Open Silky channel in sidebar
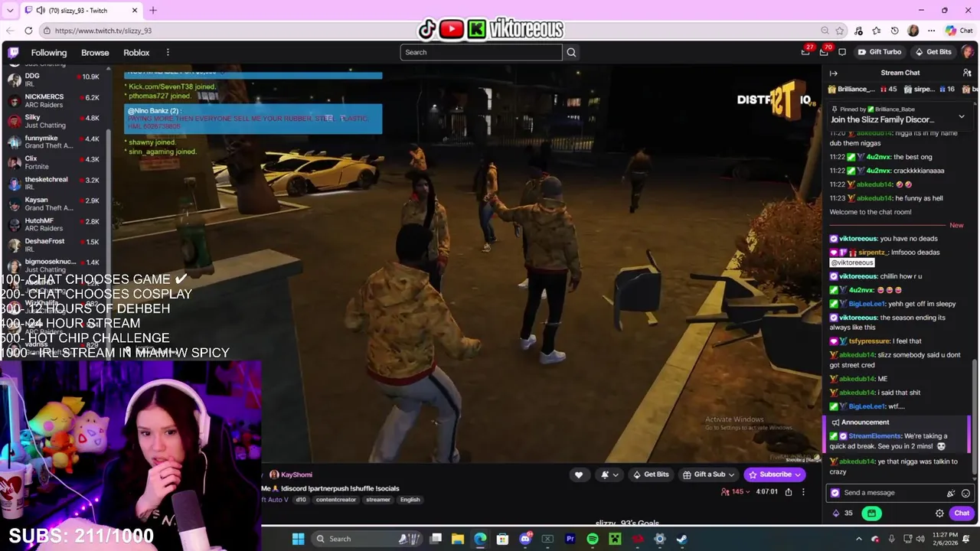This screenshot has height=551, width=980. (x=54, y=121)
